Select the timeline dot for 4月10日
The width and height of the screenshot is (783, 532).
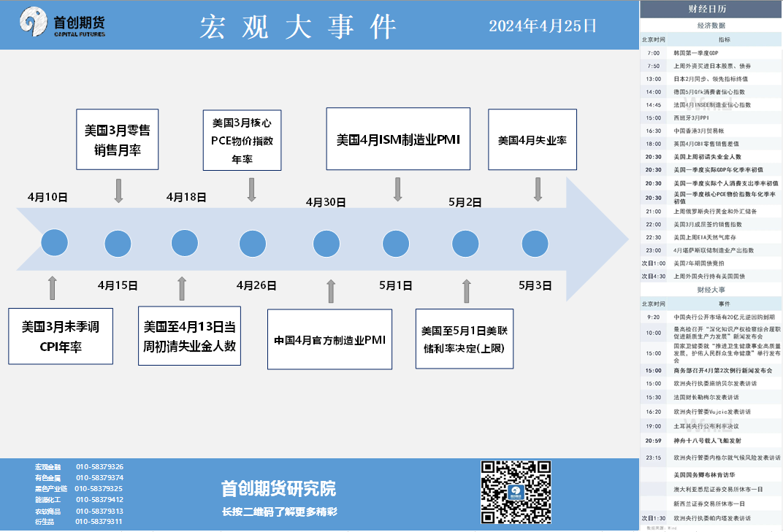click(55, 243)
